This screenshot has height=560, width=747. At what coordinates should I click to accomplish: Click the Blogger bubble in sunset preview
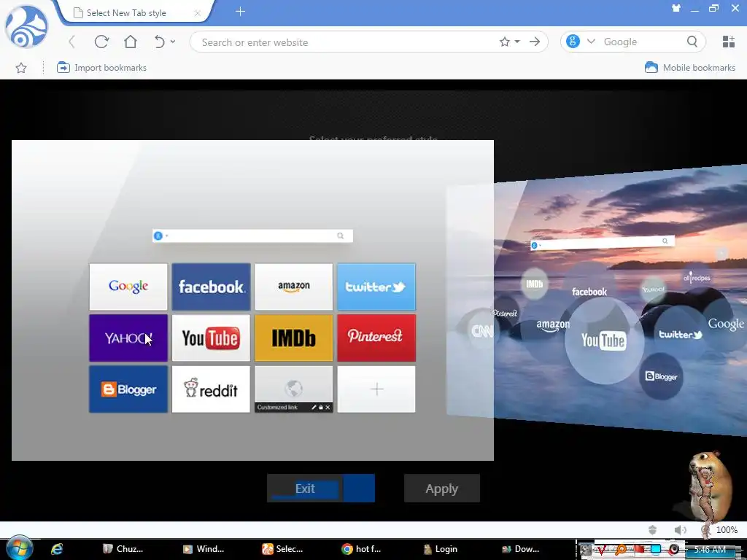(661, 376)
